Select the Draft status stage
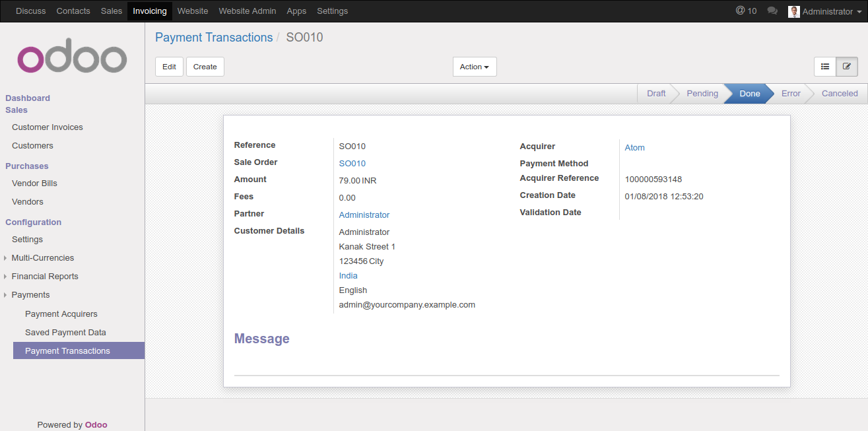The image size is (868, 431). 656,94
